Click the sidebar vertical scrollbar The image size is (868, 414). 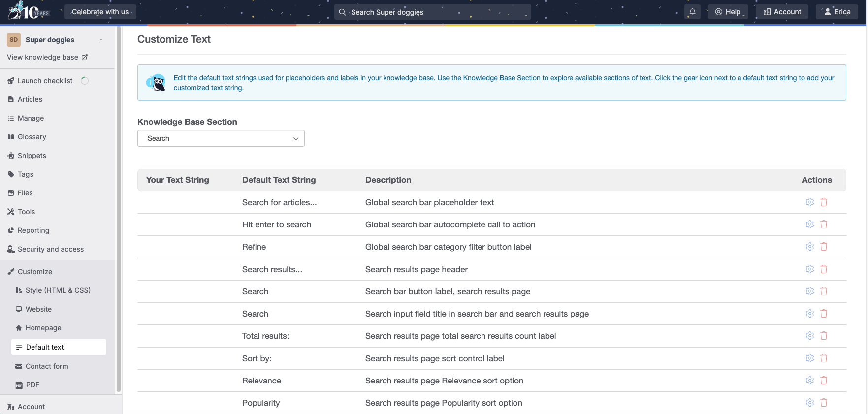click(x=118, y=210)
